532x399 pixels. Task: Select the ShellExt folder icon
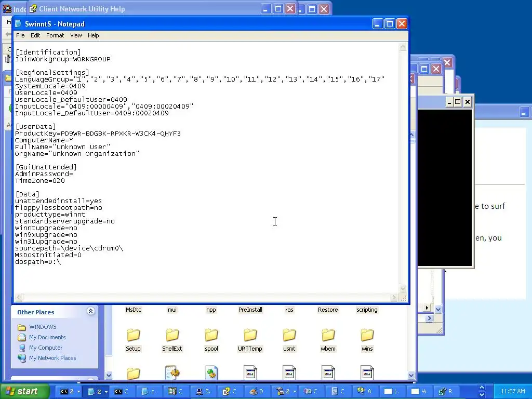click(x=172, y=335)
